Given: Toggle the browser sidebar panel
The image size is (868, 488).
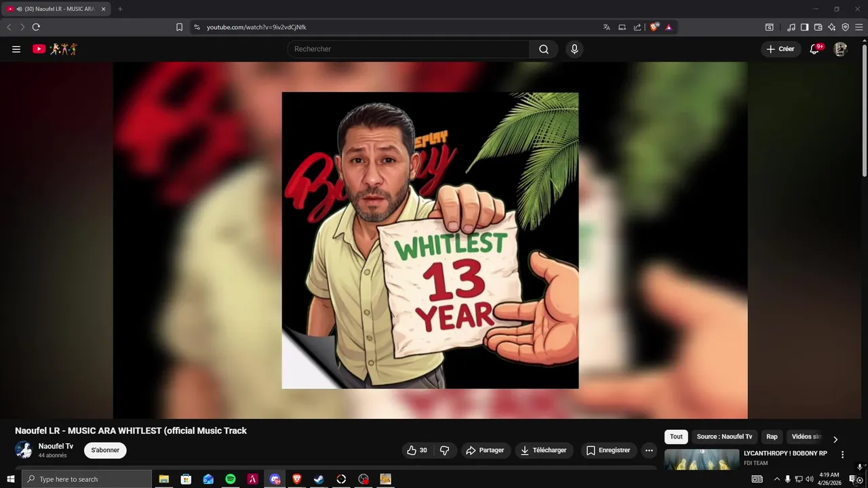Looking at the screenshot, I should 804,27.
